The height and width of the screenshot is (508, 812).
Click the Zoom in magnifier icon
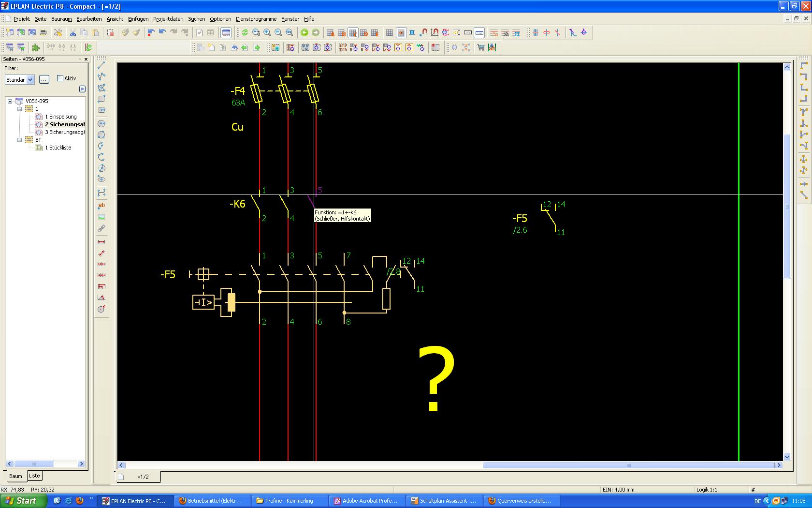pos(267,32)
